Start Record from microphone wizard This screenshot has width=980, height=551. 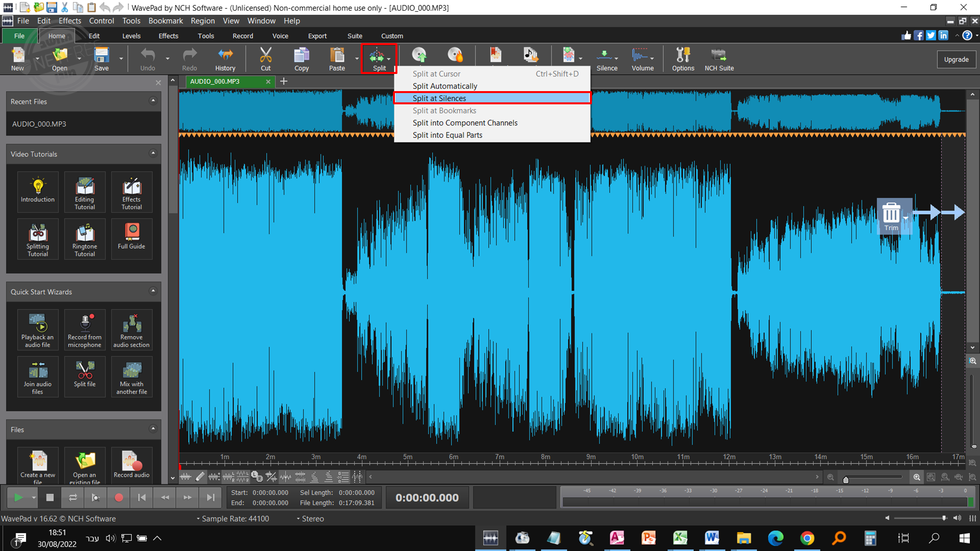pyautogui.click(x=85, y=329)
